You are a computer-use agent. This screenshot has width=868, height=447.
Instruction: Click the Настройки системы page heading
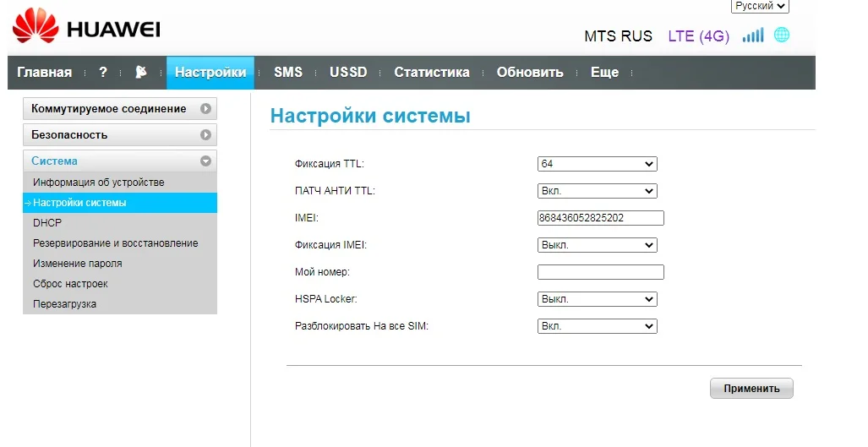(x=370, y=116)
